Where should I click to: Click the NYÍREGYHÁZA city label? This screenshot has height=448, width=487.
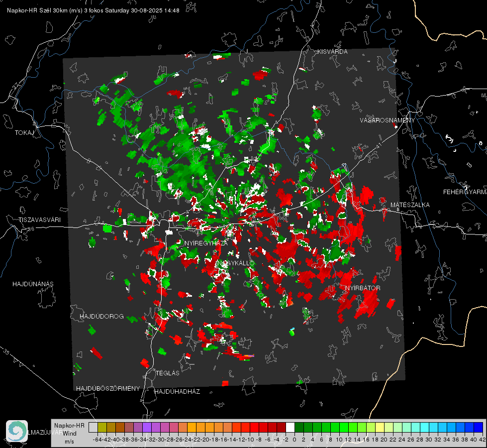tap(206, 243)
